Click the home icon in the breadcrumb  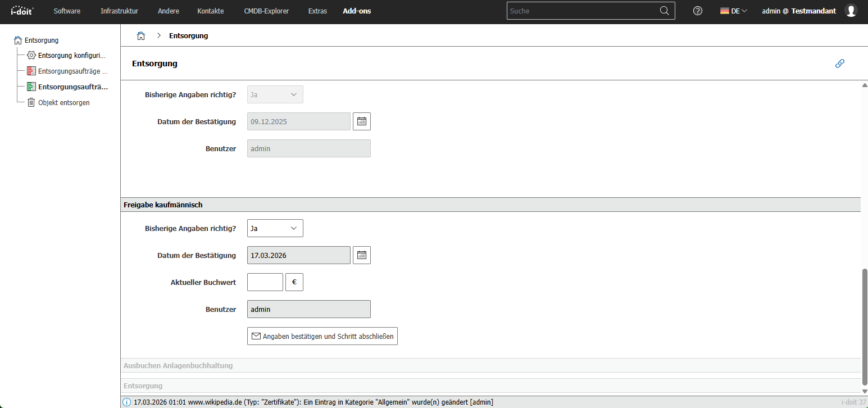click(x=140, y=35)
